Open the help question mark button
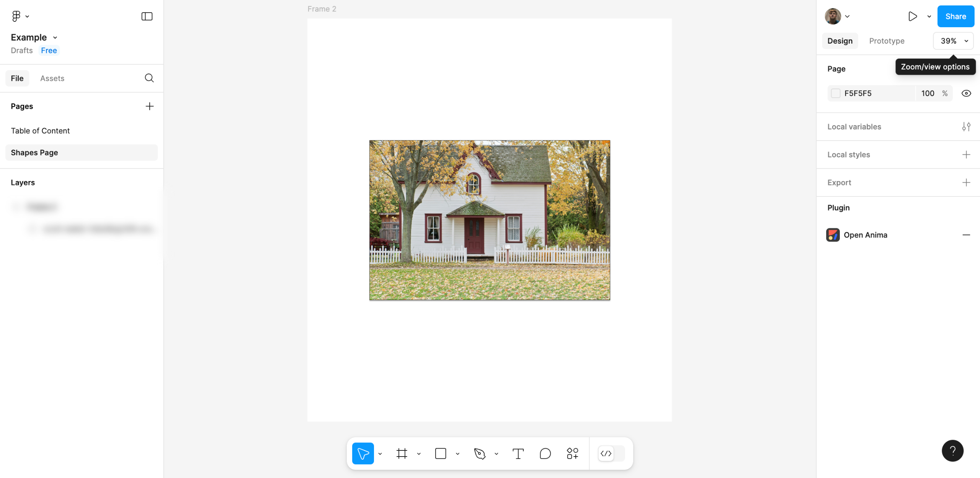 (x=952, y=451)
